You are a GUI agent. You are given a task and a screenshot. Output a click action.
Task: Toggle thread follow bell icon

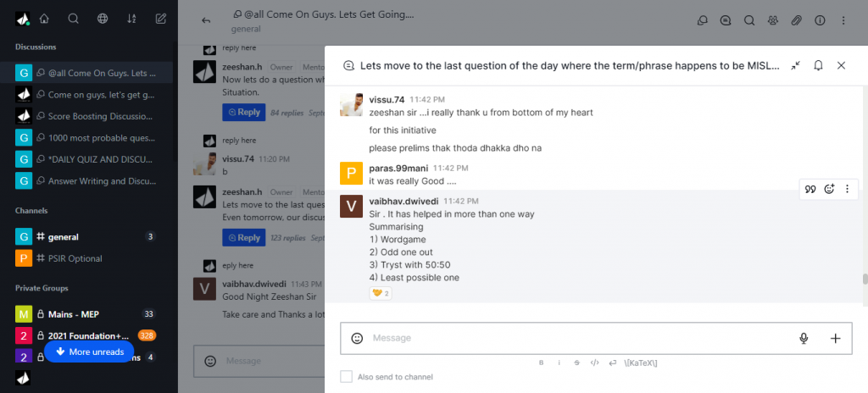coord(818,65)
